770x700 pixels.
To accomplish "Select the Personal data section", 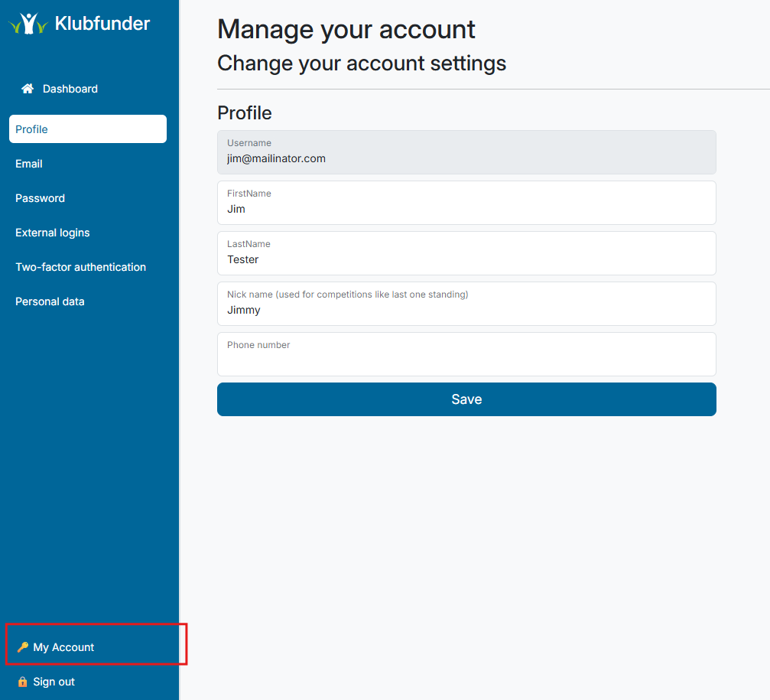I will click(50, 301).
